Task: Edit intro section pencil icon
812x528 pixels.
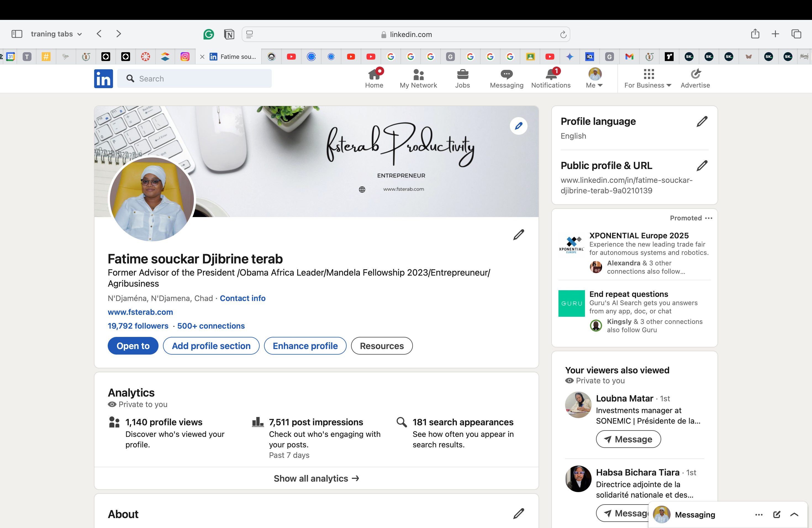Action: coord(519,234)
